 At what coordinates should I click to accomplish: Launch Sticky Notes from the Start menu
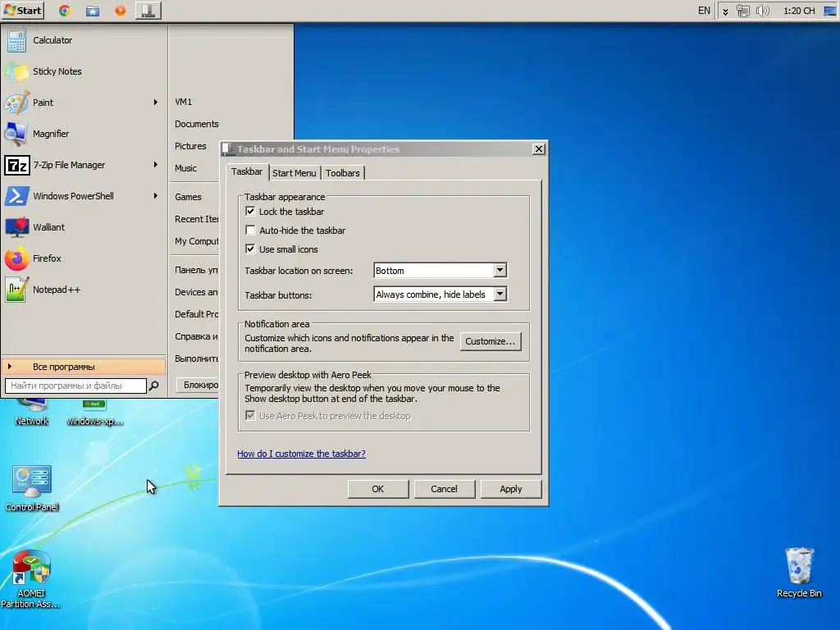[x=84, y=71]
